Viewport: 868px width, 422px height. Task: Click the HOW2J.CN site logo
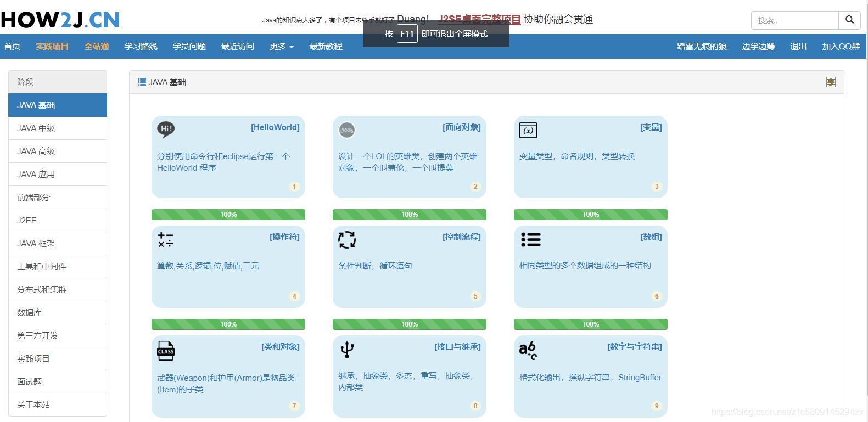(x=60, y=20)
